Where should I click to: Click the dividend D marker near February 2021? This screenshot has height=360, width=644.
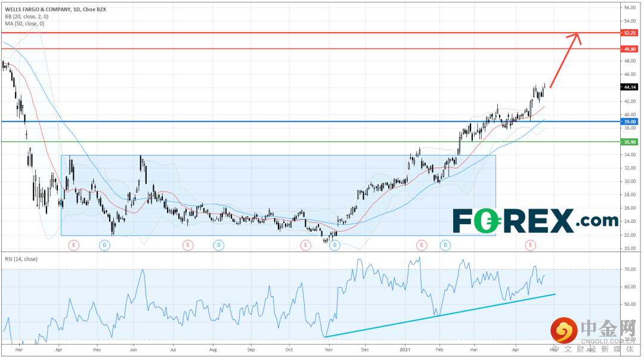click(x=445, y=246)
